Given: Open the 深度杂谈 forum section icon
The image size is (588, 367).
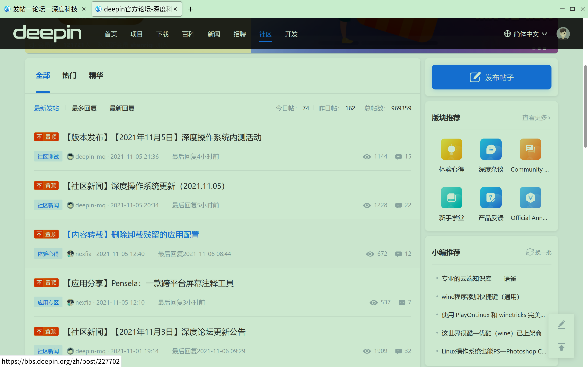Looking at the screenshot, I should coord(491,149).
